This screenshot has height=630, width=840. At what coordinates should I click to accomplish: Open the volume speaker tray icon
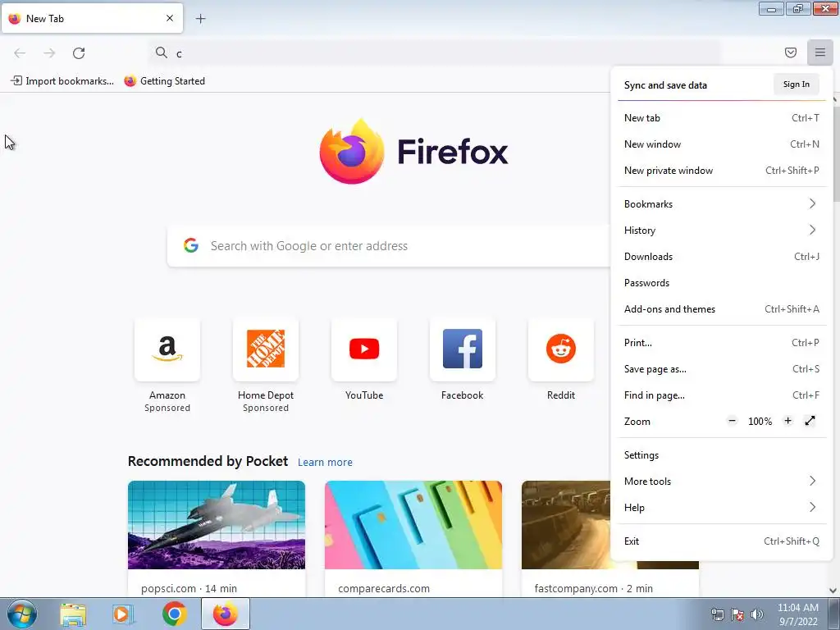(756, 614)
